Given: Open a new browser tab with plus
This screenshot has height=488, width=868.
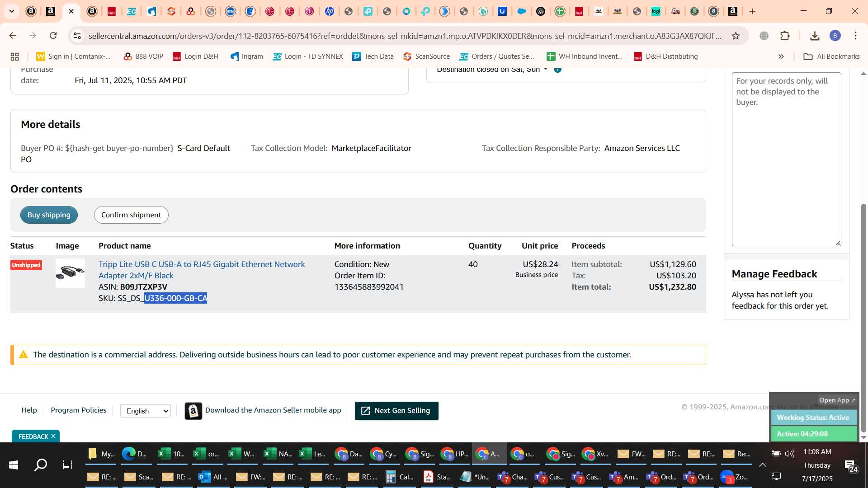Looking at the screenshot, I should point(752,11).
